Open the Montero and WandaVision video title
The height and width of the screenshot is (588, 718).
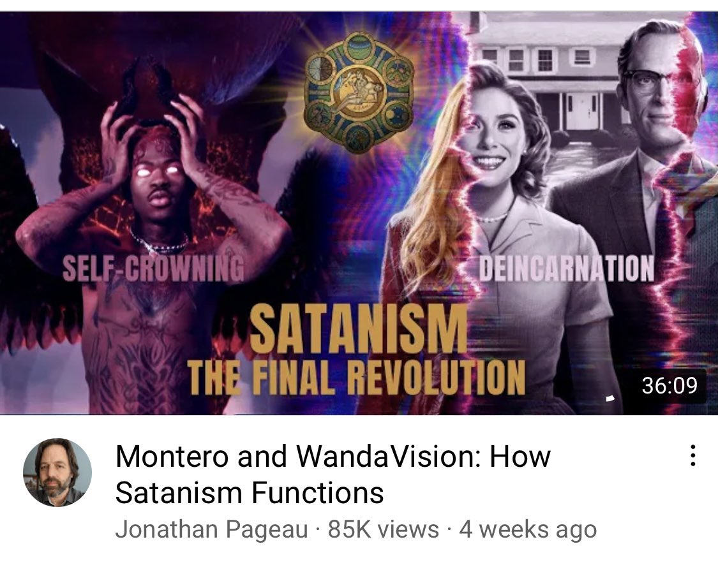point(333,474)
